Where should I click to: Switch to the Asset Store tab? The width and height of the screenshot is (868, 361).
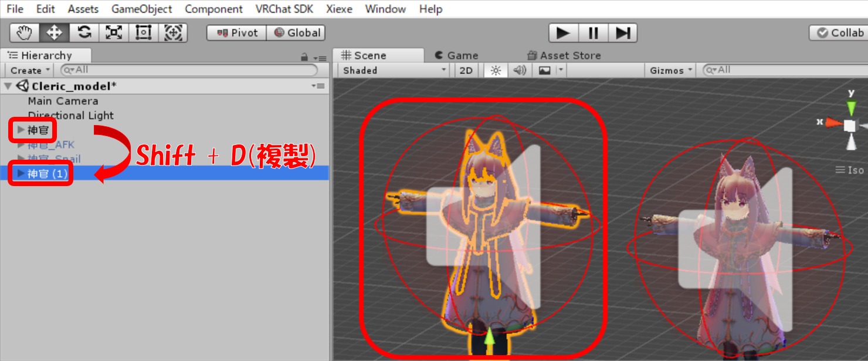tap(564, 56)
